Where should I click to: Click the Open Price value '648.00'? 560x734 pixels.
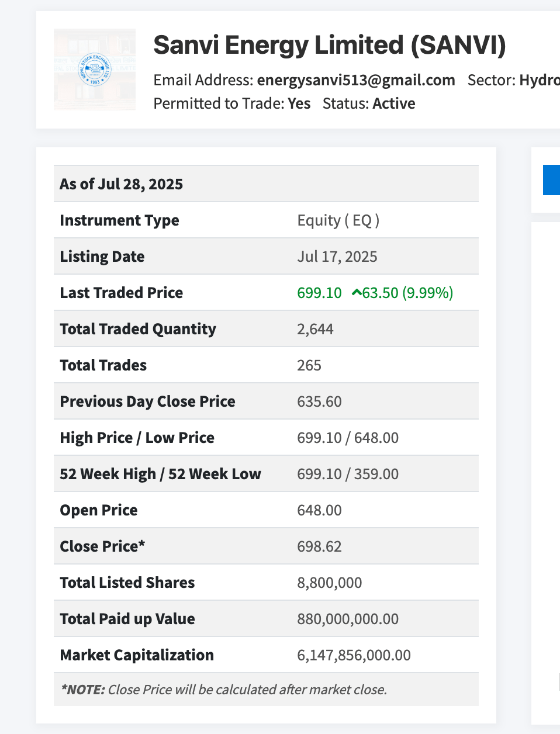pyautogui.click(x=320, y=510)
